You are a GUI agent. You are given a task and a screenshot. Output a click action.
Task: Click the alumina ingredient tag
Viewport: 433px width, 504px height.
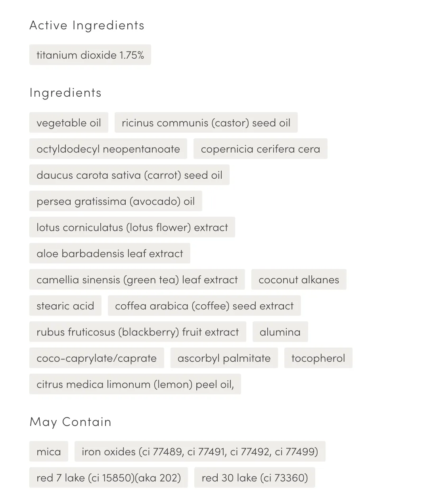pyautogui.click(x=280, y=332)
